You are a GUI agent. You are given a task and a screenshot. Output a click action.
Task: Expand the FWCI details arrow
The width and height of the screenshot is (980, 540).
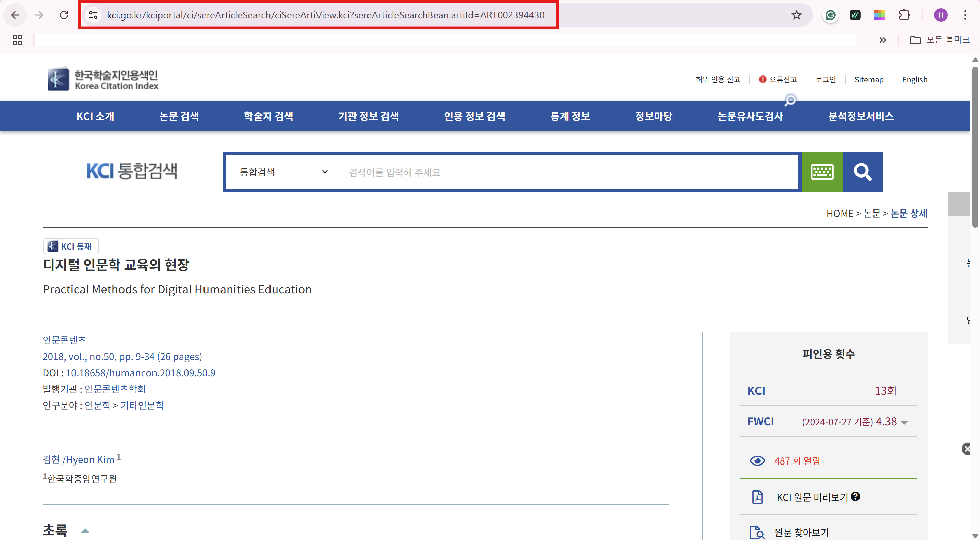905,422
